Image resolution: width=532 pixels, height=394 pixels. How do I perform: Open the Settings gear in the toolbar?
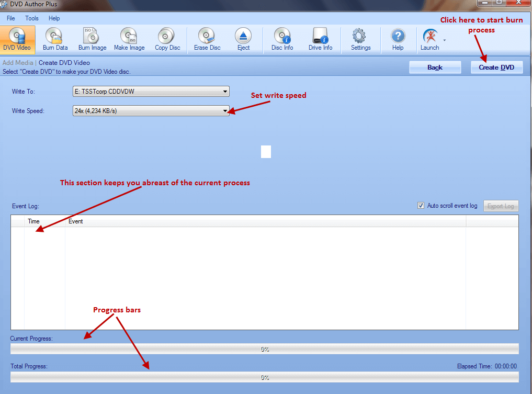(360, 39)
